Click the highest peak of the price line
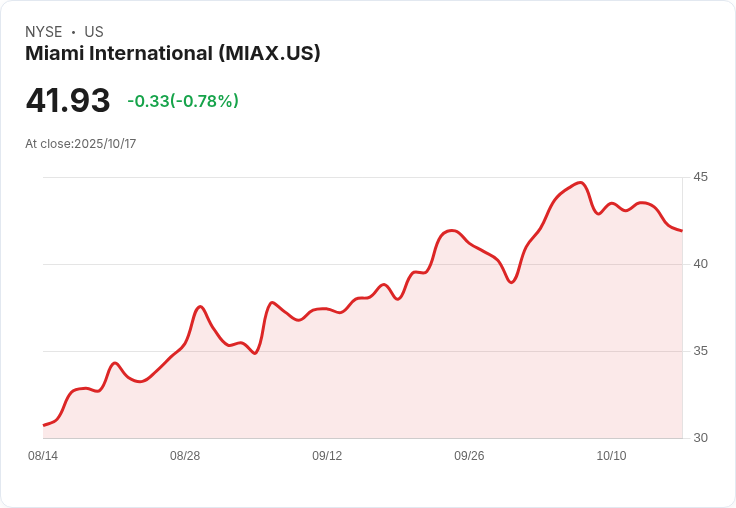The width and height of the screenshot is (736, 508). (x=580, y=183)
